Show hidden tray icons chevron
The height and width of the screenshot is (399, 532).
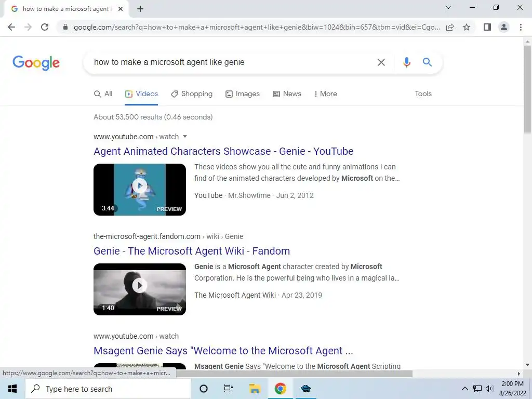[x=465, y=389]
